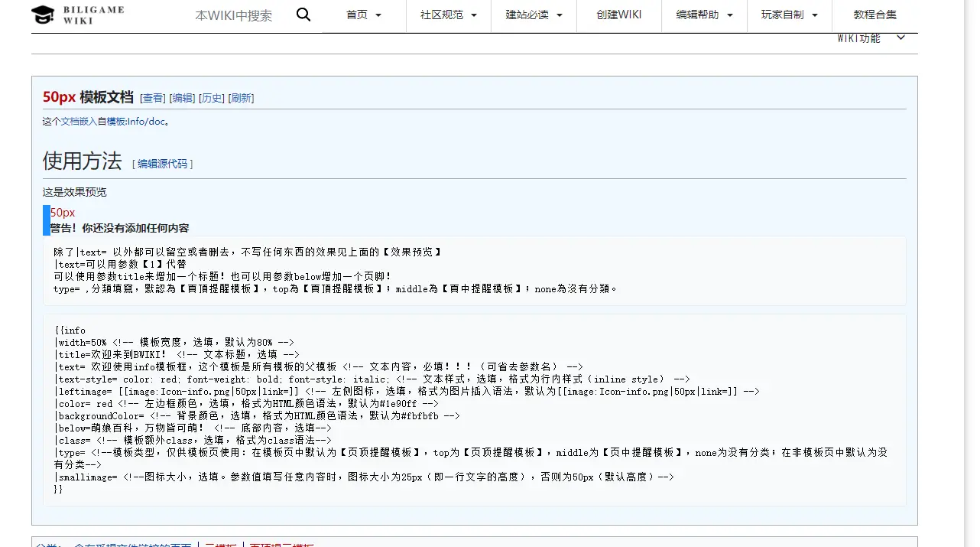This screenshot has height=547, width=980.
Task: Click the line |text=可以用参数【1】代替
Action: click(120, 264)
